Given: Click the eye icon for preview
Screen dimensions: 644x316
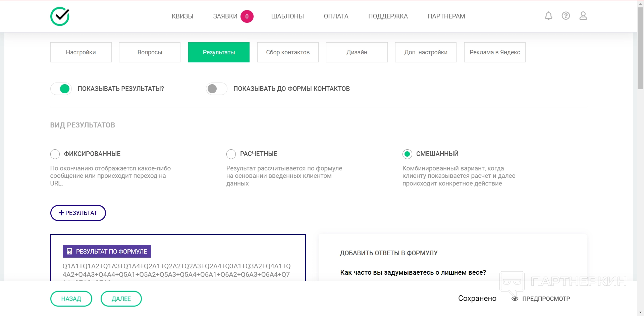Looking at the screenshot, I should point(515,299).
